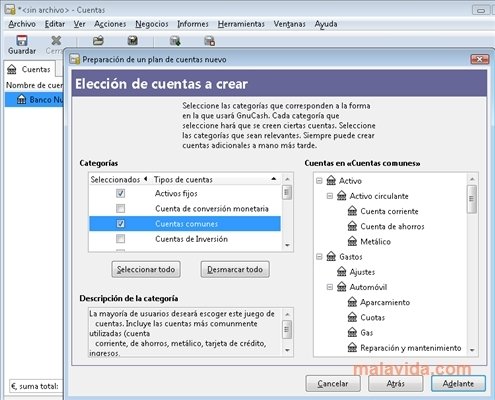Screen dimensions: 495x400
Task: Select the Cuentas de Inversión row
Action: pos(185,239)
